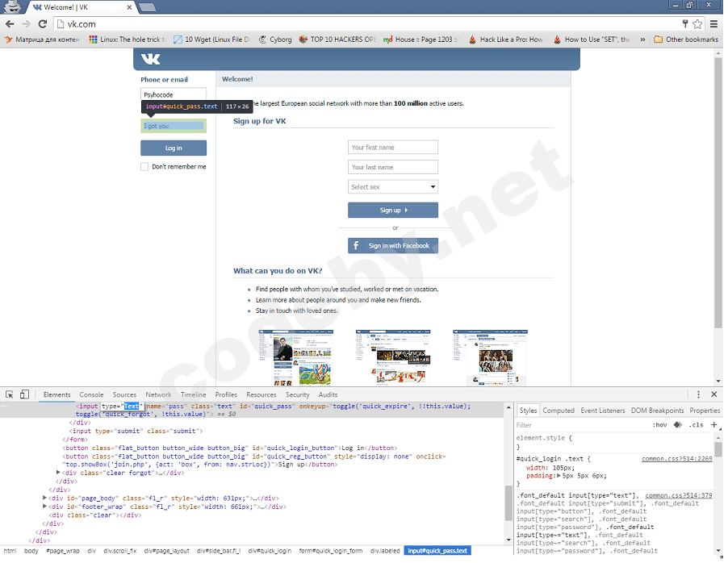The image size is (728, 563).
Task: Open the Chrome hamburger menu
Action: coord(713,24)
